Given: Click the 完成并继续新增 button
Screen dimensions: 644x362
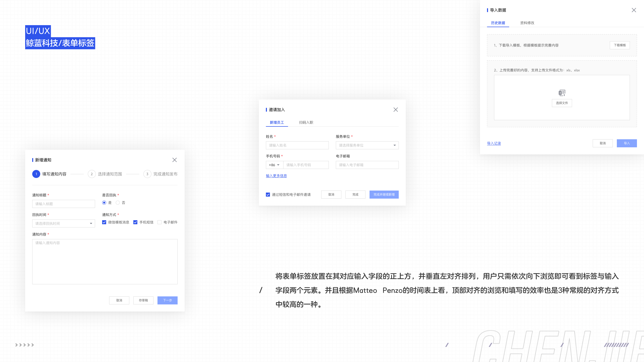Looking at the screenshot, I should click(x=384, y=194).
